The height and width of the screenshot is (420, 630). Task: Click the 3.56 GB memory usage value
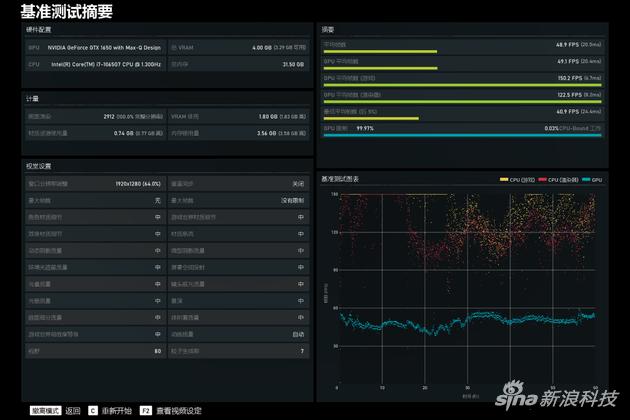[267, 133]
